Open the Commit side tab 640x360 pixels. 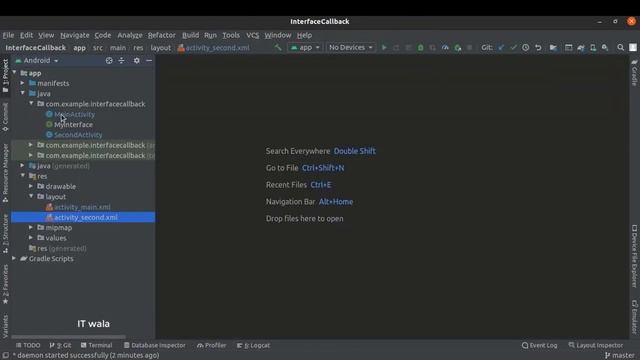pyautogui.click(x=5, y=117)
